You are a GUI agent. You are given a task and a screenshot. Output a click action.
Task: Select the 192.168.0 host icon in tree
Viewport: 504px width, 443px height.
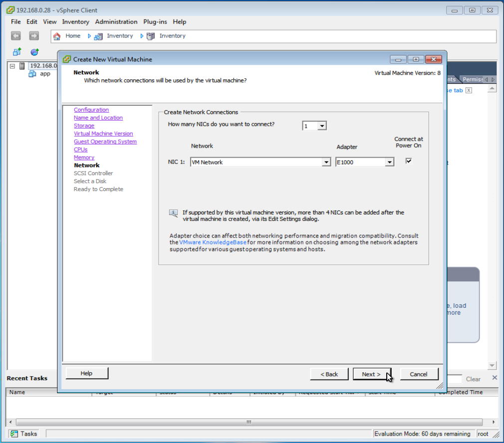pos(22,66)
